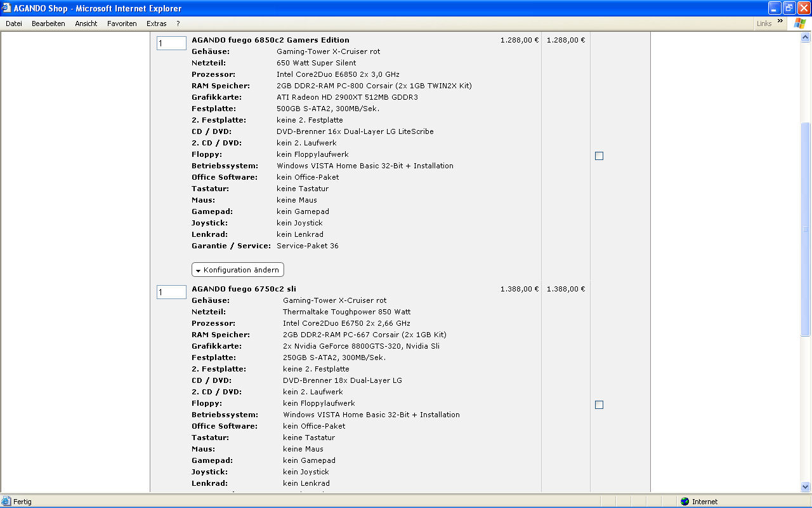Click the Internet Explorer icon in title bar

tap(6, 8)
